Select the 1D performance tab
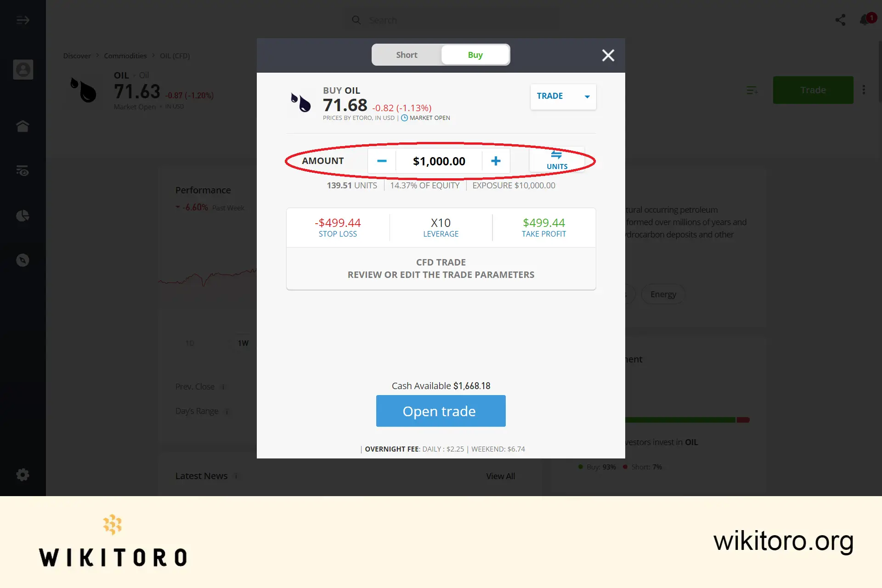Image resolution: width=882 pixels, height=588 pixels. tap(190, 342)
